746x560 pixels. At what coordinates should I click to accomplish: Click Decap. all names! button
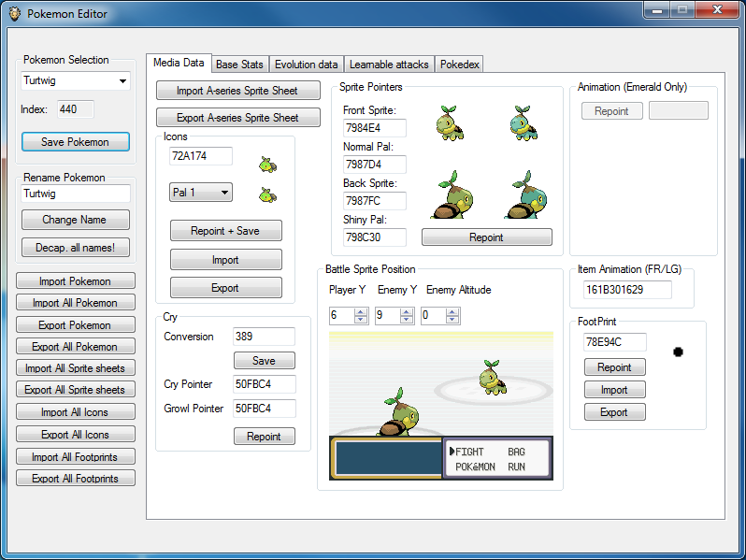(75, 248)
